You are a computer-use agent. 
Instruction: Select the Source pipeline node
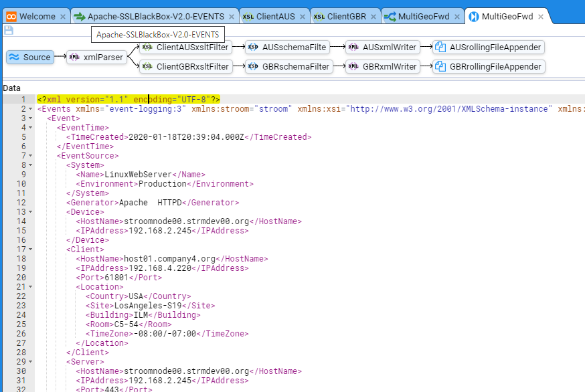pos(30,58)
